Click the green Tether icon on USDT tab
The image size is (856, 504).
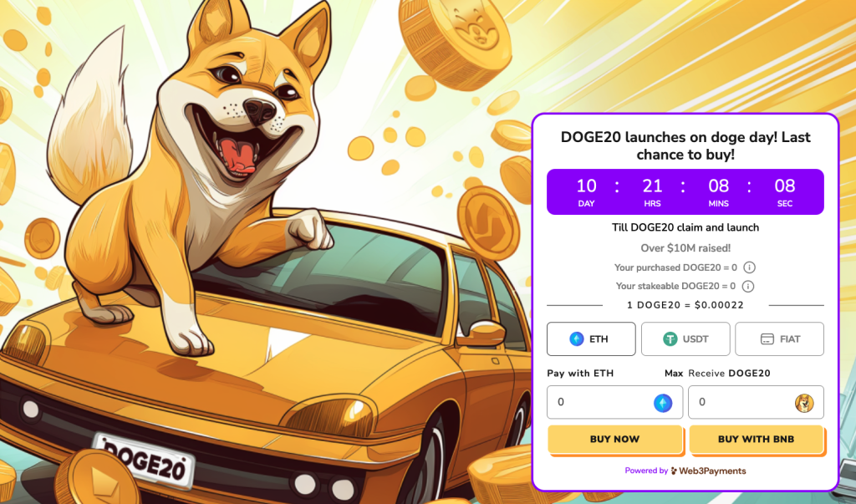pos(670,339)
